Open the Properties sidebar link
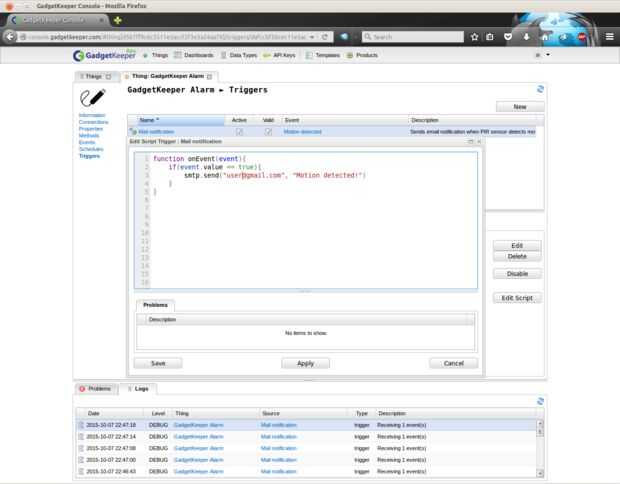620x484 pixels. click(x=91, y=129)
